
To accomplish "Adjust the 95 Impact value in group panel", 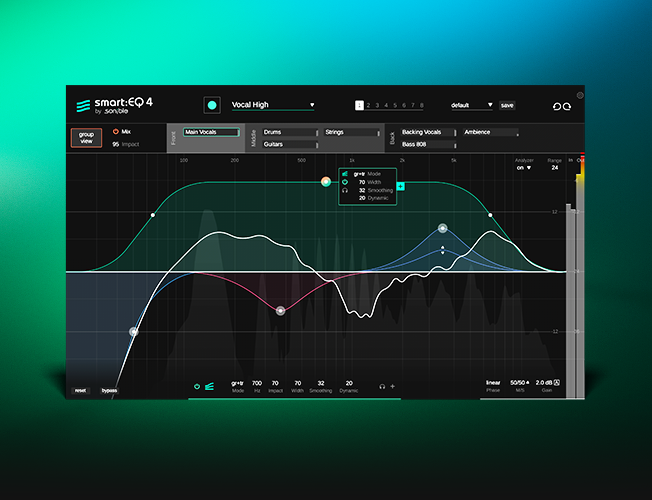I will [116, 144].
